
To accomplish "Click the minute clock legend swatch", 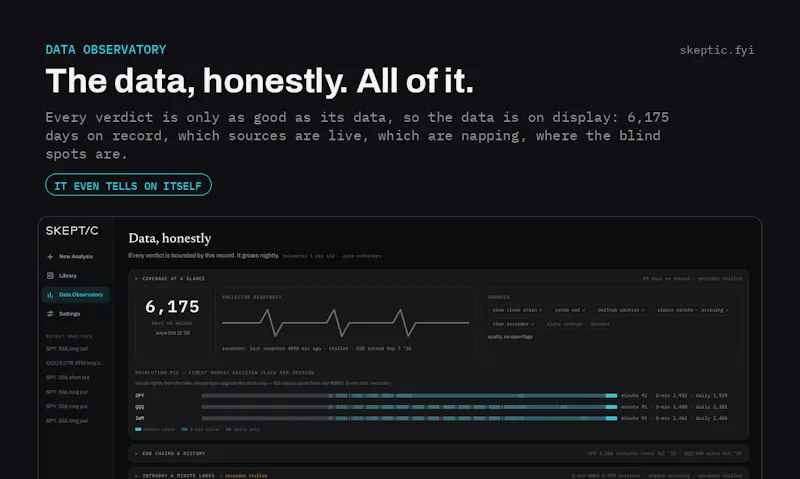I will coord(138,430).
